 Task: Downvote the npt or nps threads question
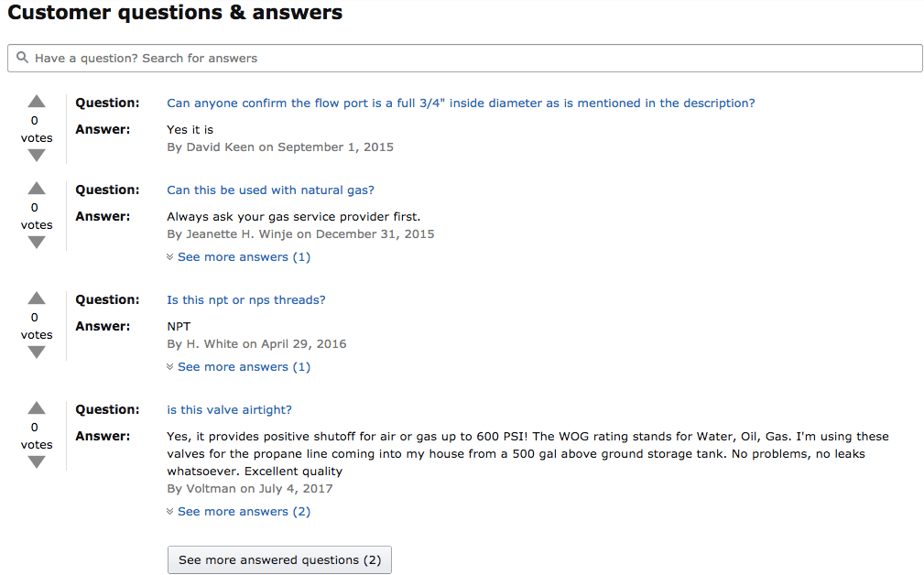point(37,353)
